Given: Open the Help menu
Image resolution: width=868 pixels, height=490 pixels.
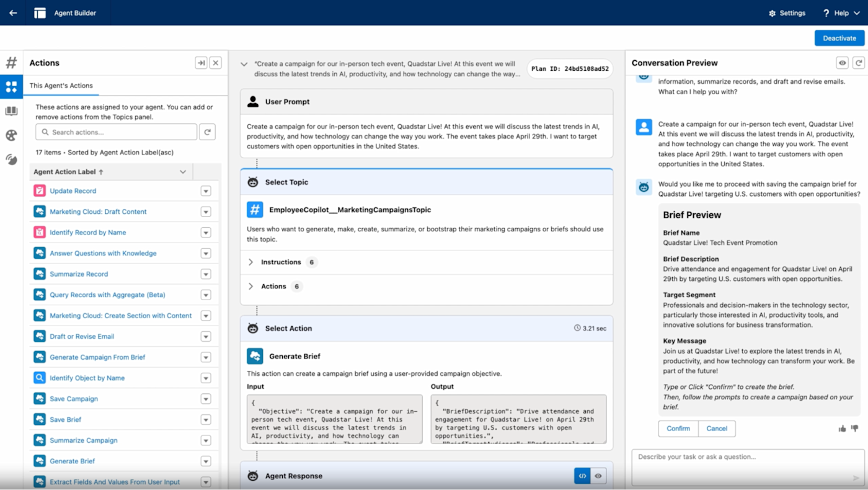Looking at the screenshot, I should tap(841, 13).
